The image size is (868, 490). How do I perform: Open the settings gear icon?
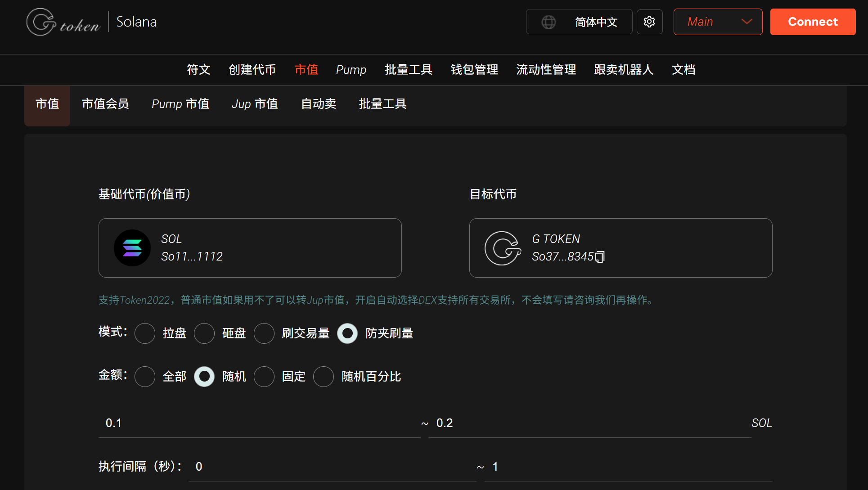pyautogui.click(x=649, y=22)
